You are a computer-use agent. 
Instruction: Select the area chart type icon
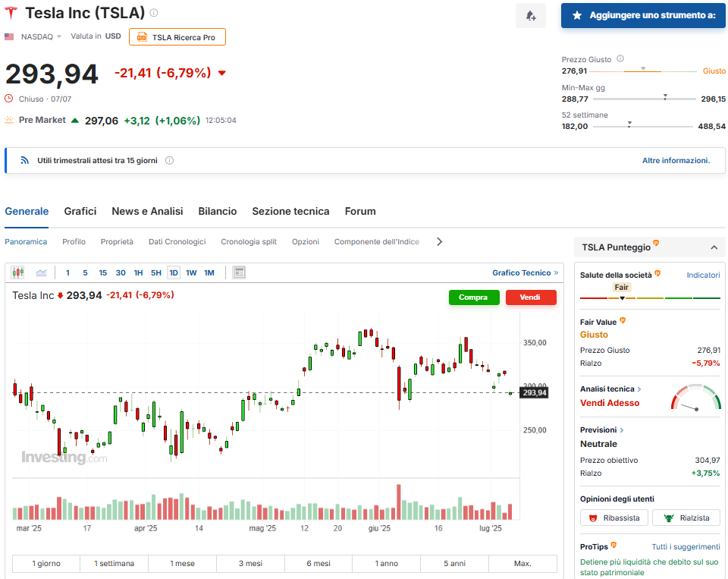click(x=41, y=272)
